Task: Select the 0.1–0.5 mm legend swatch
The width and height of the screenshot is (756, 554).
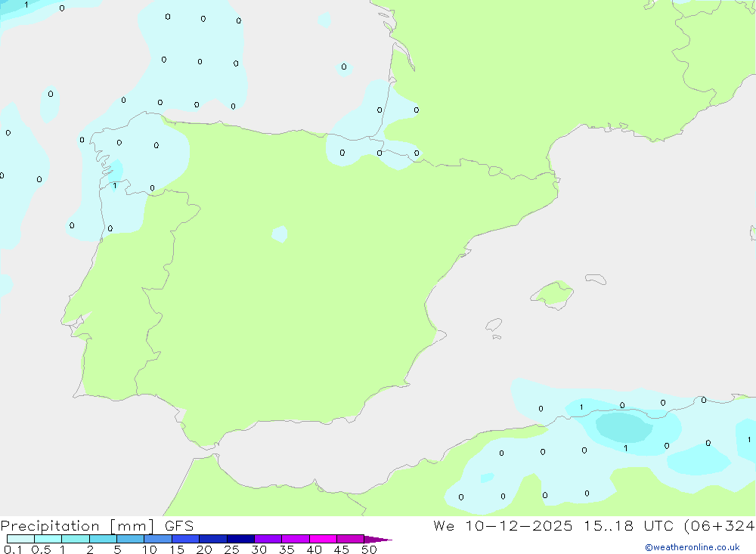Action: coord(20,539)
